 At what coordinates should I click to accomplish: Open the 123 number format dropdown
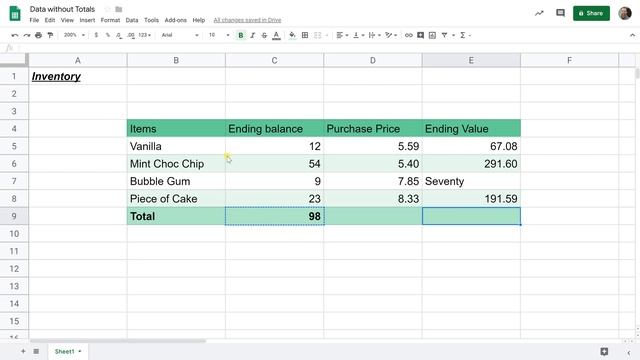(x=144, y=35)
